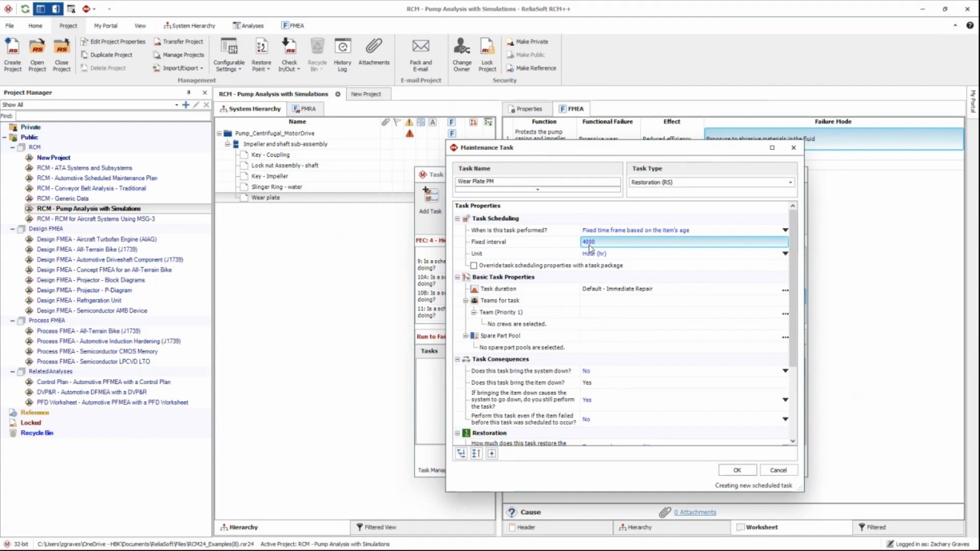Click ellipsis button for Task duration
Viewport: 980px width, 551px height.
pyautogui.click(x=785, y=289)
